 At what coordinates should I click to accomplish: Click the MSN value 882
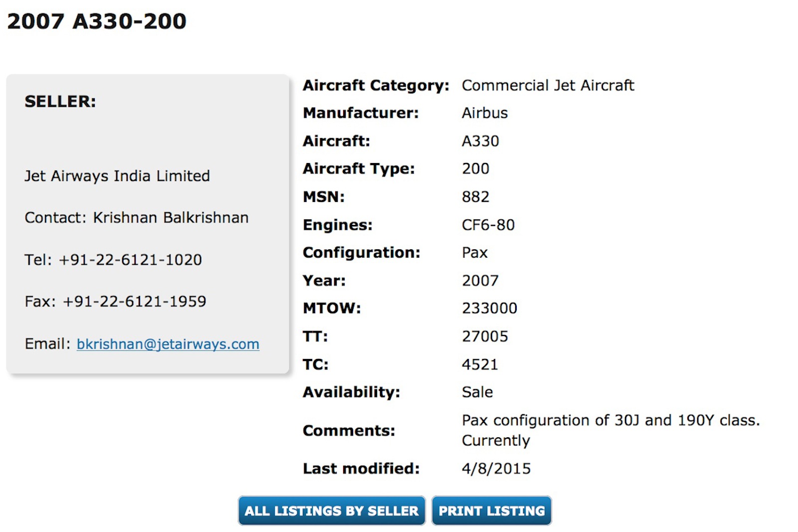click(x=475, y=197)
